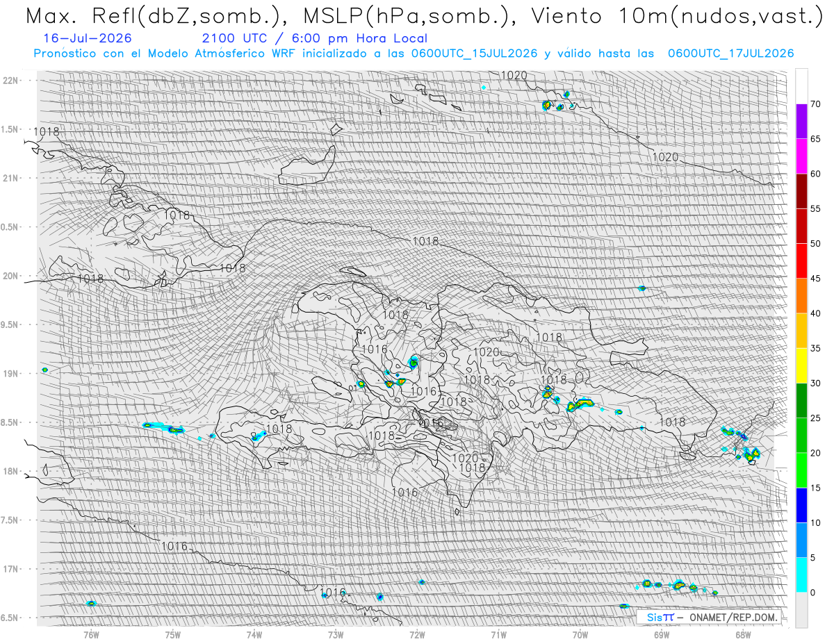Viewport: 834px width, 644px height.
Task: Click the '0.5N' latitude tick label
Action: [10, 227]
